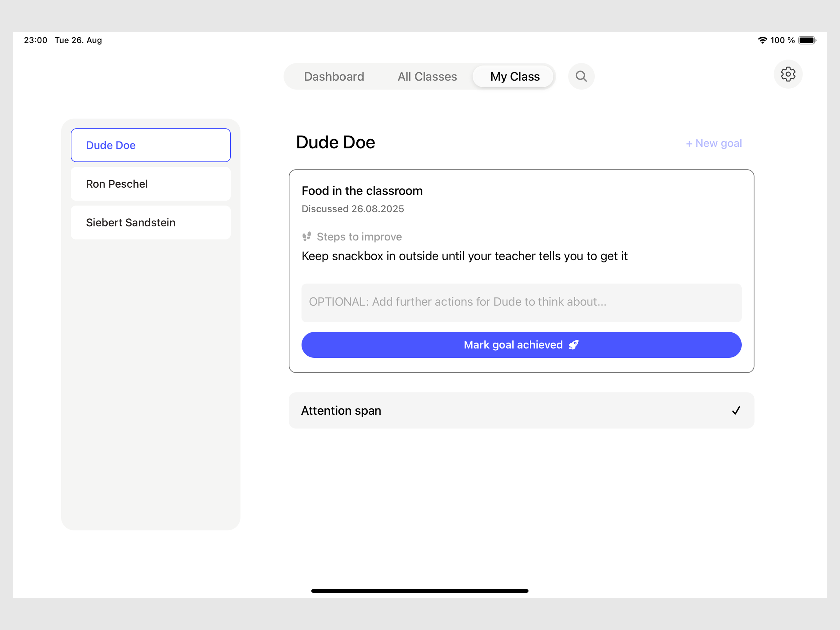
Task: Expand the Attention span goal row
Action: [x=521, y=411]
